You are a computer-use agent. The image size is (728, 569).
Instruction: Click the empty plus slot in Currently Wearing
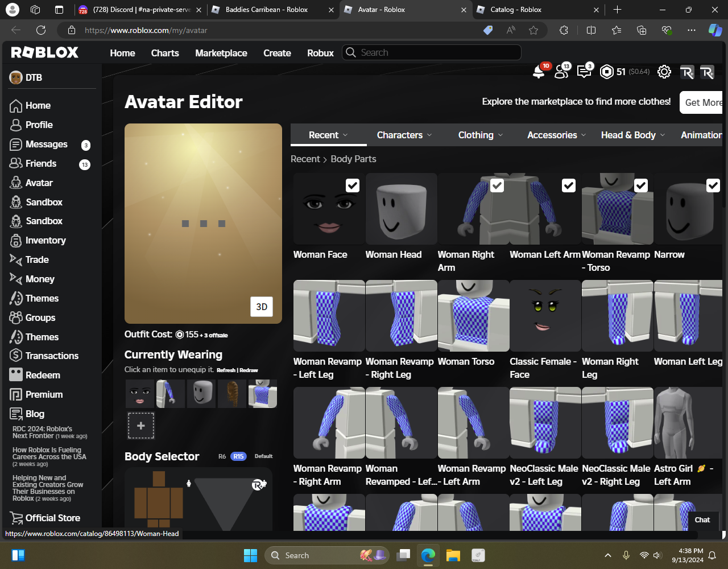141,426
